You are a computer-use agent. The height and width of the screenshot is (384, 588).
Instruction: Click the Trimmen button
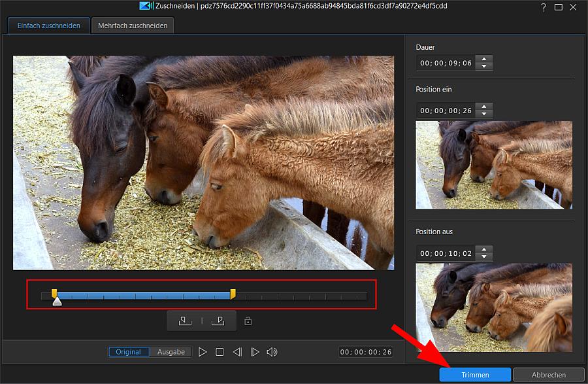(x=475, y=375)
